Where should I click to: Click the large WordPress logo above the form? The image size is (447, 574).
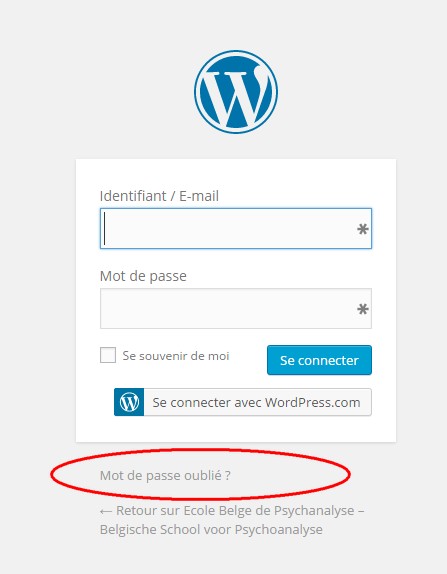[236, 92]
